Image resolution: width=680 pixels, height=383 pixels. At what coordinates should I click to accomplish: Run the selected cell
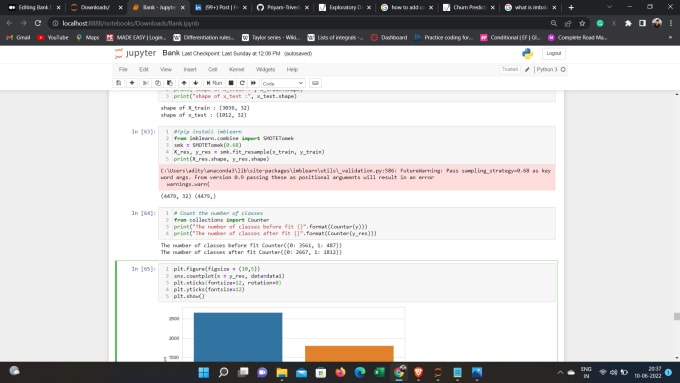[x=214, y=83]
